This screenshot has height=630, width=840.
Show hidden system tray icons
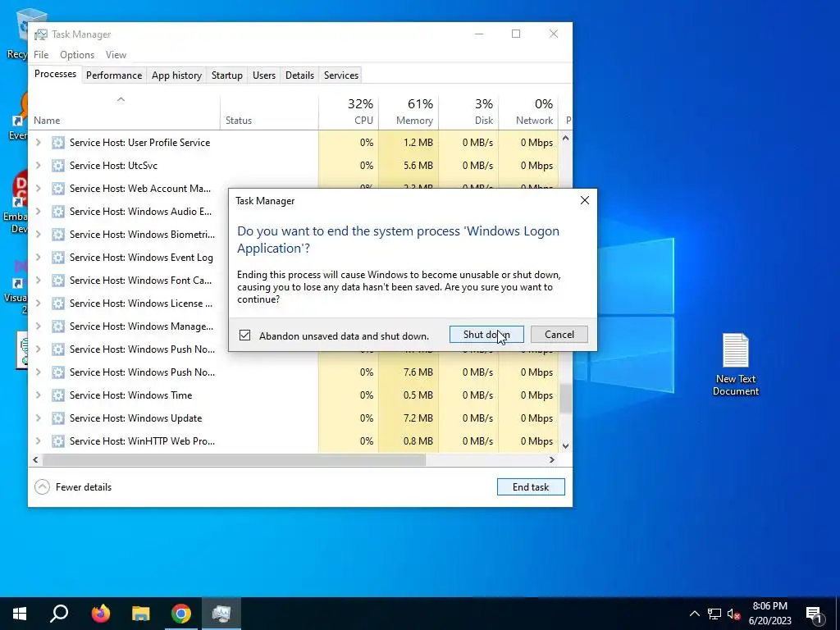[694, 614]
